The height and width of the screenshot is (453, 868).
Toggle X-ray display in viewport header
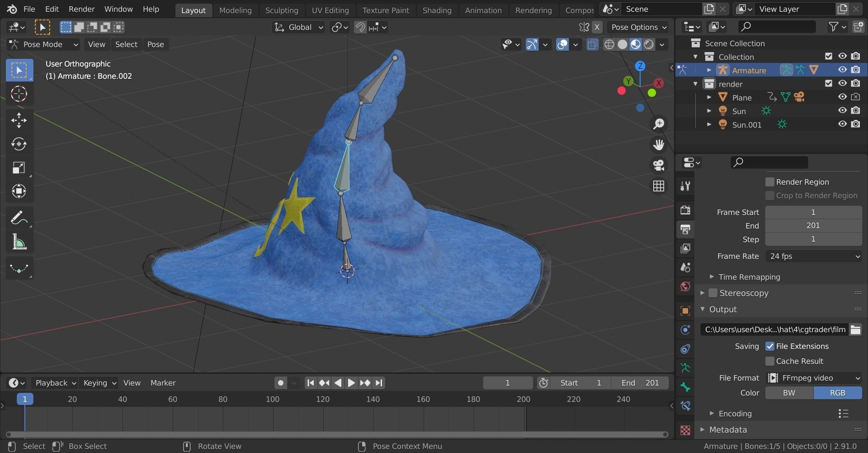coord(592,44)
